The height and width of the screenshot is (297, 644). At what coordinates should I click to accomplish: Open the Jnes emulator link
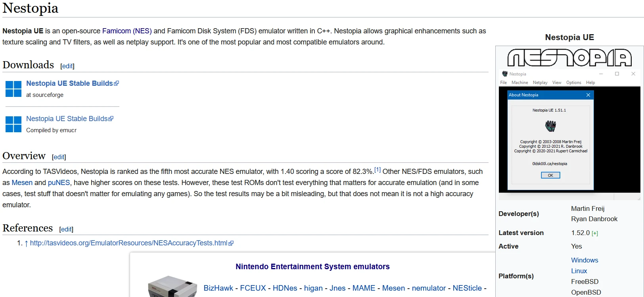337,288
